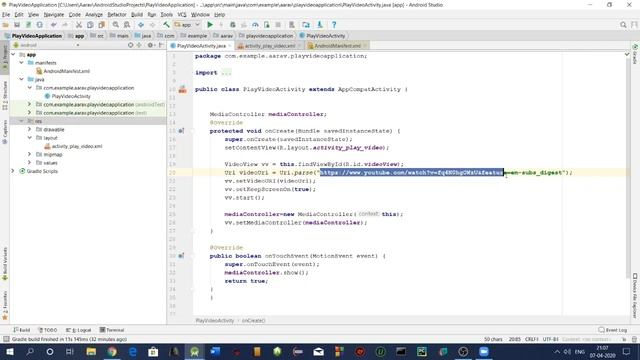This screenshot has width=640, height=360.
Task: Collapse the manifests folder node
Action: pyautogui.click(x=22, y=62)
